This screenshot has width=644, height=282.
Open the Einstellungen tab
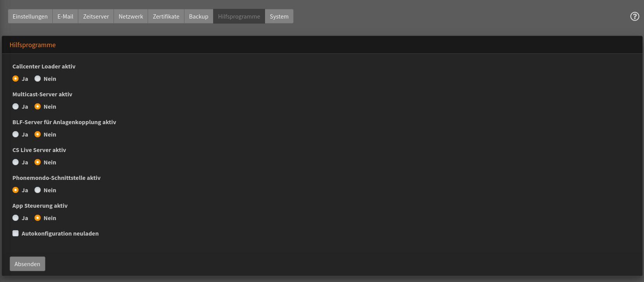(30, 16)
